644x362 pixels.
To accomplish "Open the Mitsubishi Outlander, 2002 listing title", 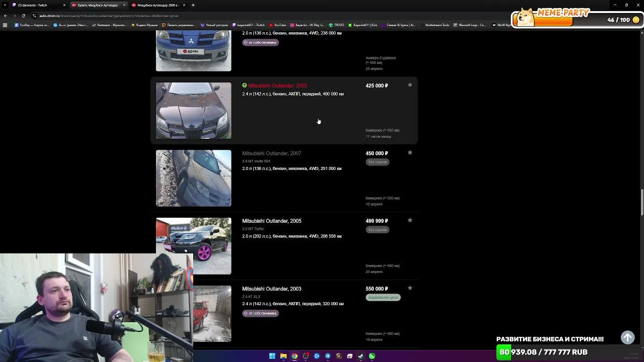I will tap(277, 85).
